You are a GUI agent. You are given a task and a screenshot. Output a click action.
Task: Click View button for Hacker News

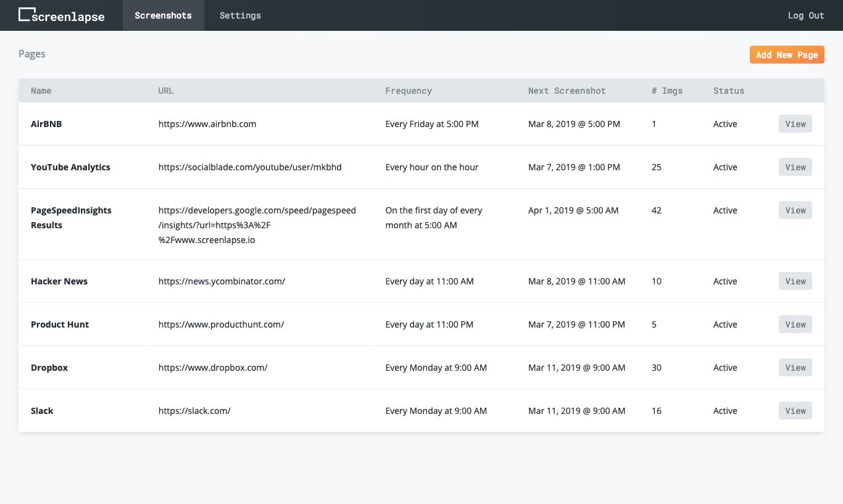(x=795, y=281)
